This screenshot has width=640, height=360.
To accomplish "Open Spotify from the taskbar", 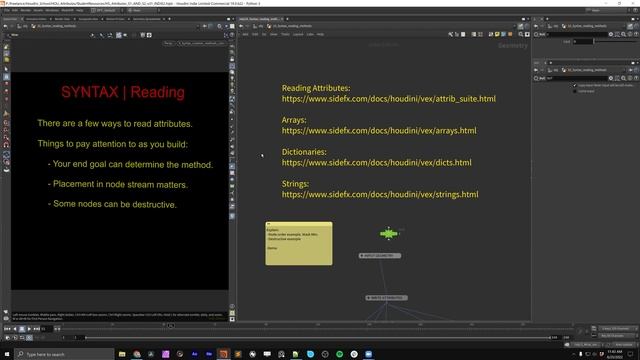I will 340,354.
